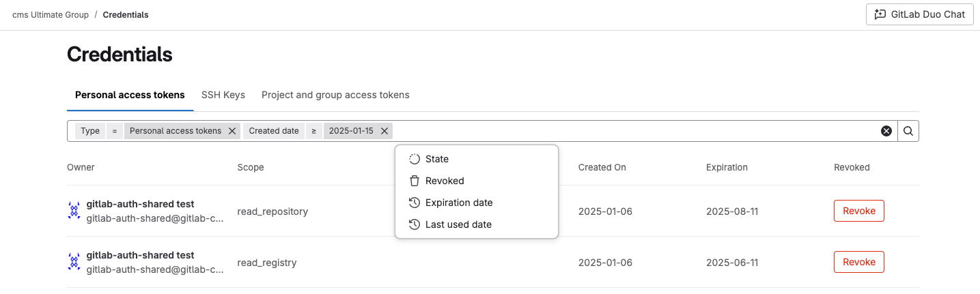
Task: Click the first gitlab-auth-shared test avatar
Action: 74,211
